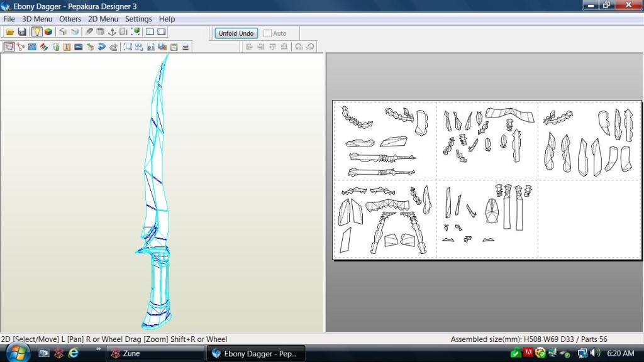Select the Select/Move pointer tool
644x362 pixels.
click(x=9, y=47)
